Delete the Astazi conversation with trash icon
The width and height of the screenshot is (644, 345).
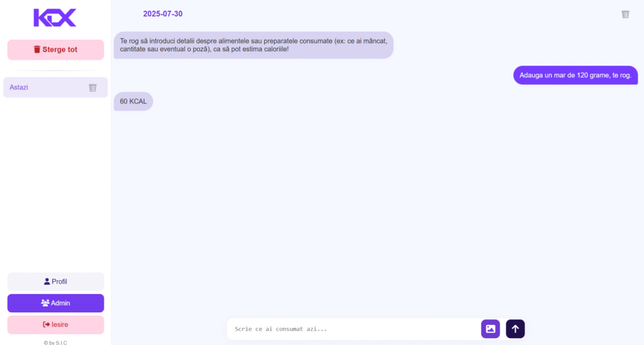coord(93,87)
